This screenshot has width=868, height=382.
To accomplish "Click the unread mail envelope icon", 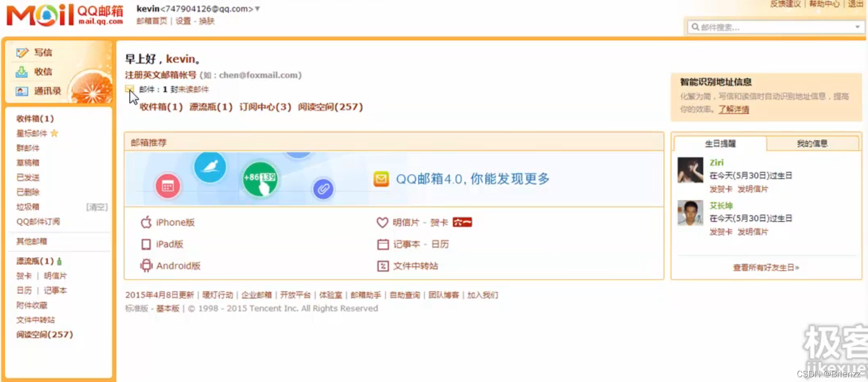I will (x=130, y=89).
